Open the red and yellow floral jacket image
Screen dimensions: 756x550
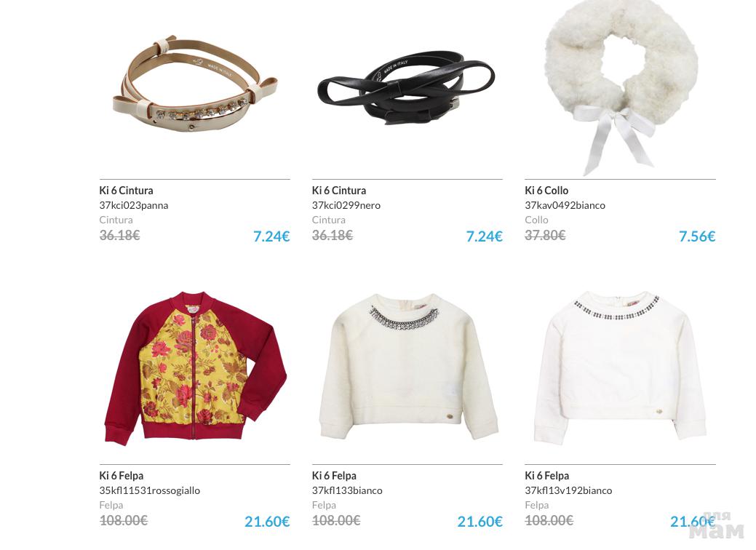195,368
